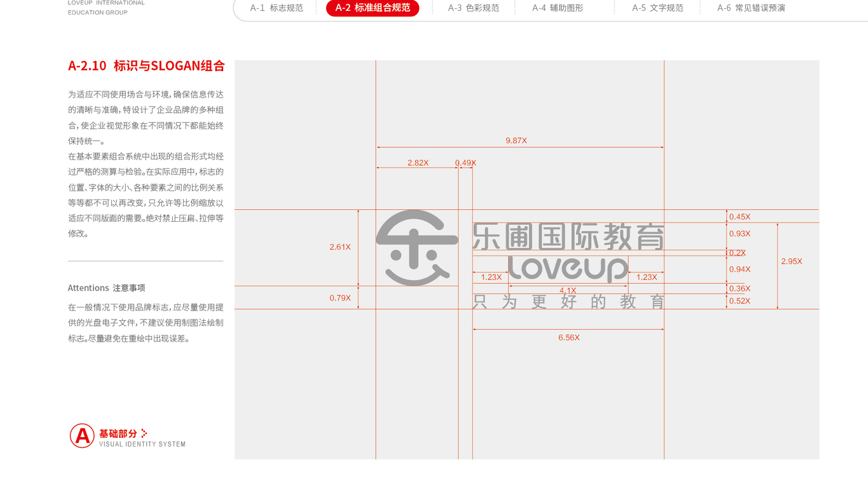Click the LOVEUP INTERNATIONAL EDUCATION GROUP header text
868x488 pixels.
[106, 7]
